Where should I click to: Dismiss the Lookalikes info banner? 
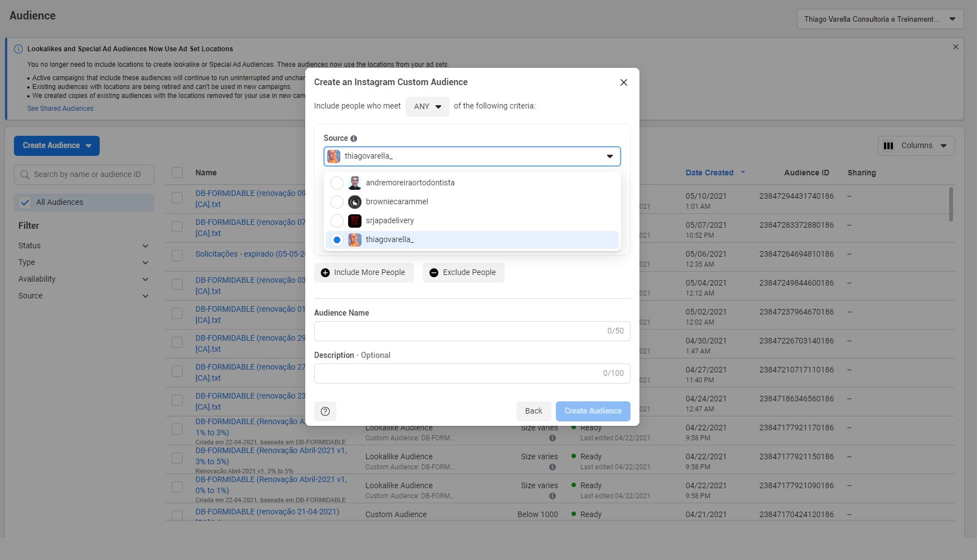[955, 47]
